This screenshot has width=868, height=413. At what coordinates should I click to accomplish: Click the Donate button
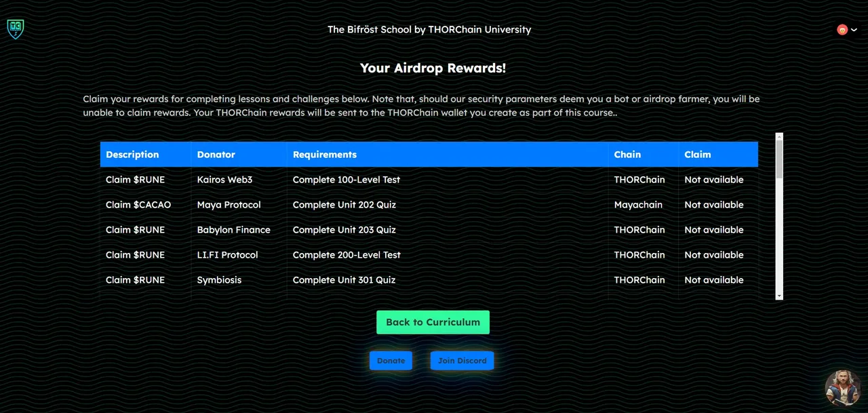391,361
